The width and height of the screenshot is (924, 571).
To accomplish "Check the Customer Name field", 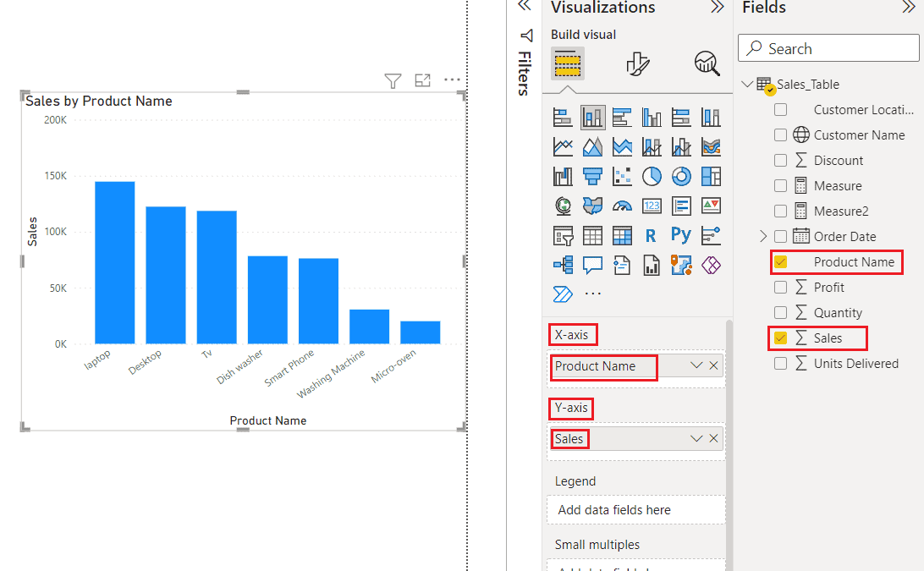I will [x=780, y=135].
